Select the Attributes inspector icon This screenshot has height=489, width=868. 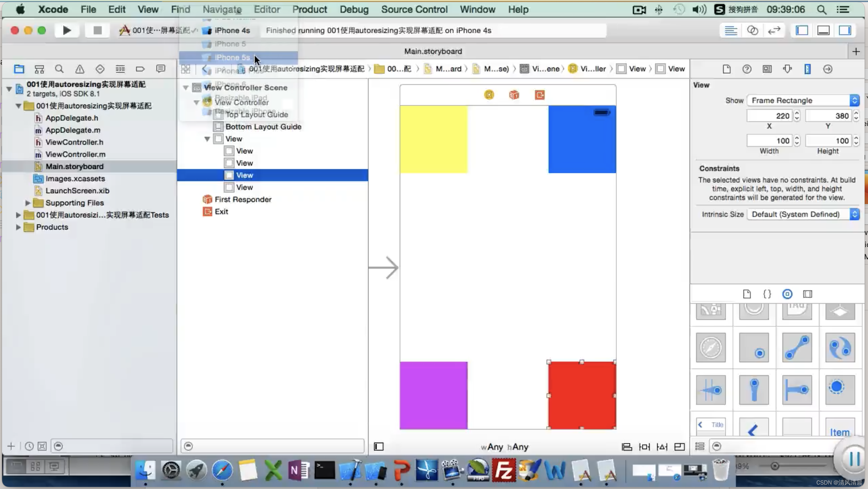point(787,68)
